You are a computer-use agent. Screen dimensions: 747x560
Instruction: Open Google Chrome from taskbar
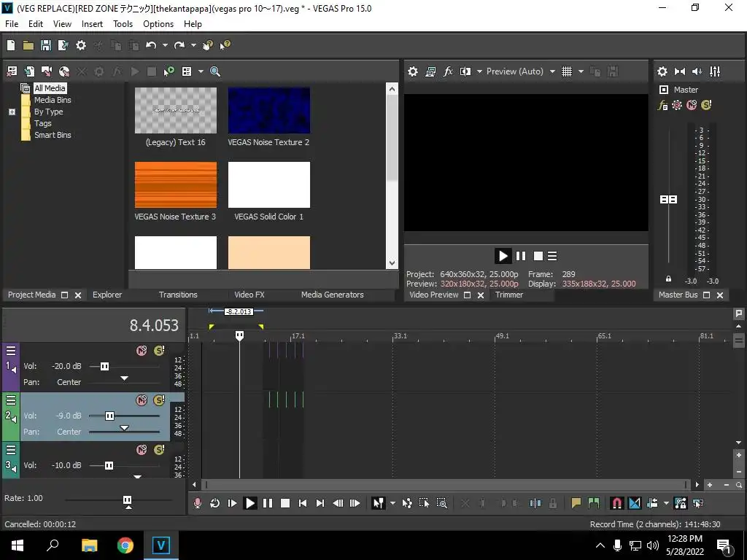[x=125, y=545]
